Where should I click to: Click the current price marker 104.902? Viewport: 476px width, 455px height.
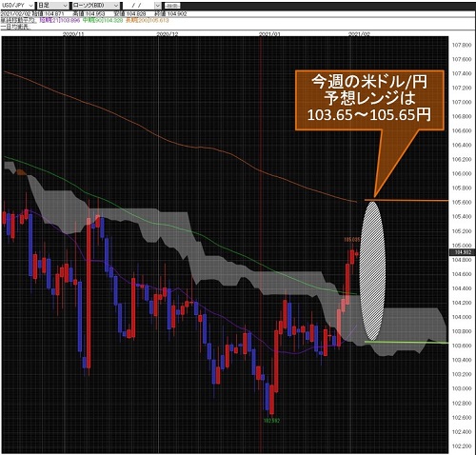pyautogui.click(x=463, y=252)
